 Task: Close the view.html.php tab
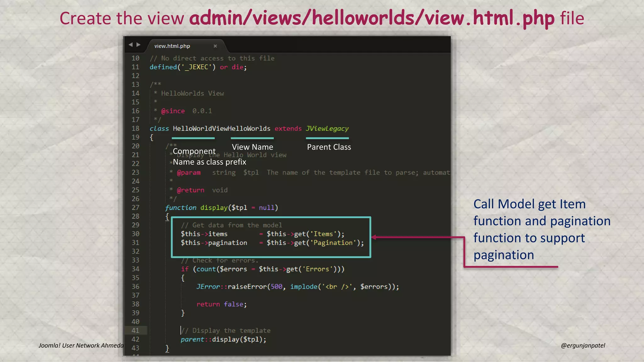point(215,46)
